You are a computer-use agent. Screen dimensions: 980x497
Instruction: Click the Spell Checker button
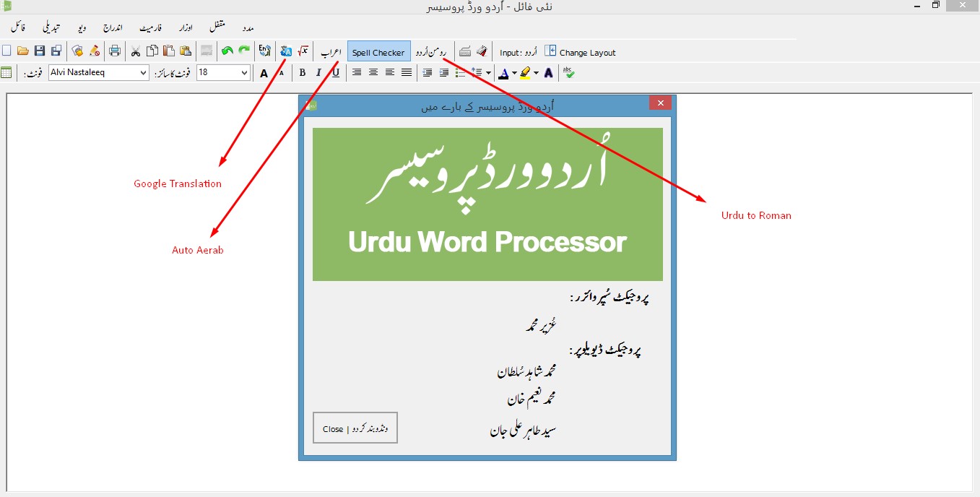378,52
